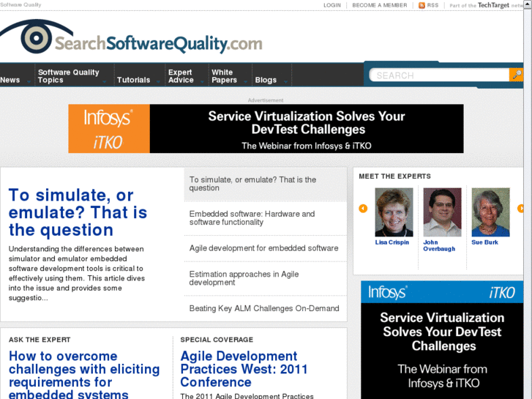Click the 'SPECIAL COVERAGE' heading
This screenshot has height=399, width=532.
[x=217, y=340]
